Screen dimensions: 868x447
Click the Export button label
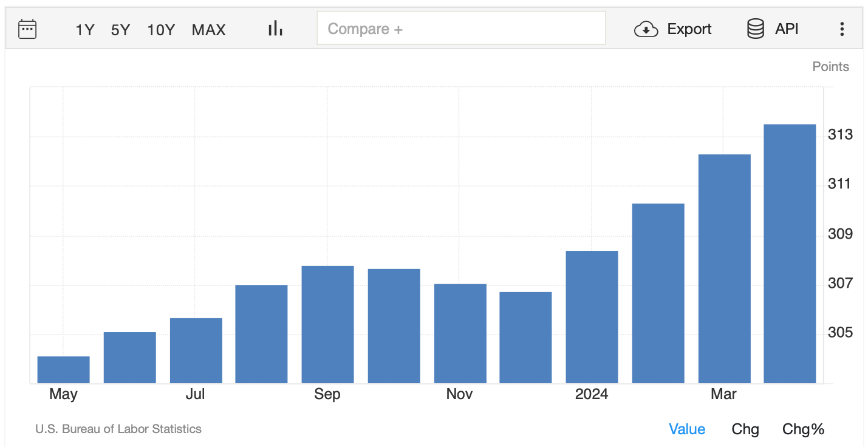[x=689, y=29]
